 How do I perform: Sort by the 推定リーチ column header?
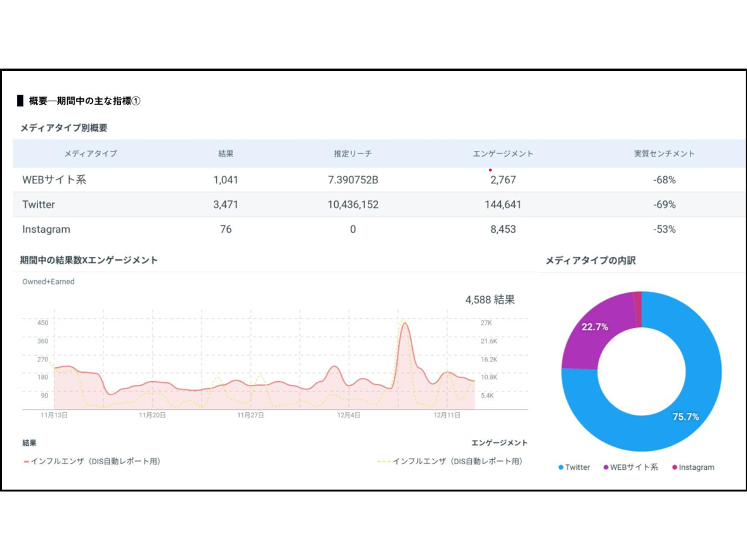click(x=353, y=154)
